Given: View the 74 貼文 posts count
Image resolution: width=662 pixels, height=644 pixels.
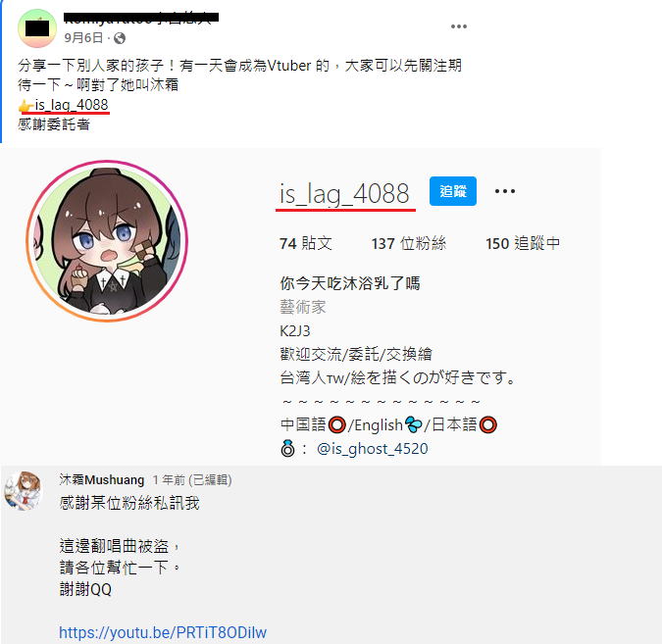Looking at the screenshot, I should 306,243.
